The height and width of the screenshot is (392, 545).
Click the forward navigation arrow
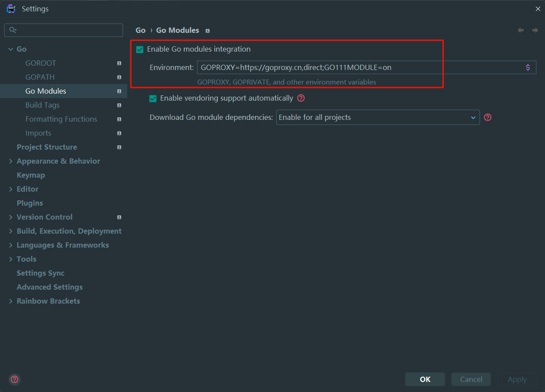pyautogui.click(x=535, y=30)
